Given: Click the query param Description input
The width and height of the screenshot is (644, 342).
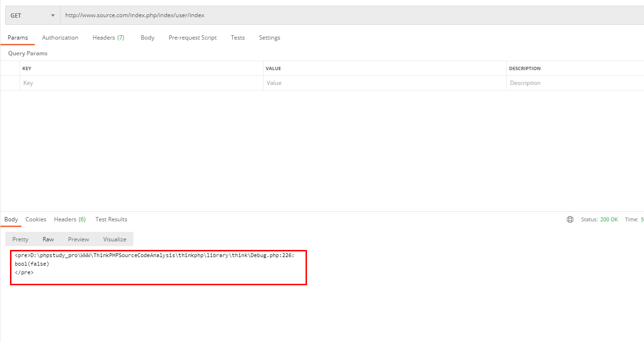Looking at the screenshot, I should point(575,83).
